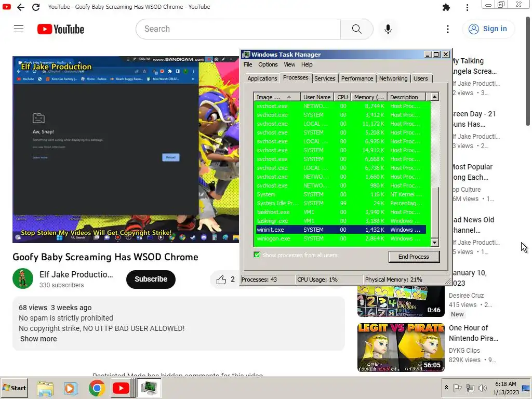
Task: Sort processes by CPU column
Action: 342,97
